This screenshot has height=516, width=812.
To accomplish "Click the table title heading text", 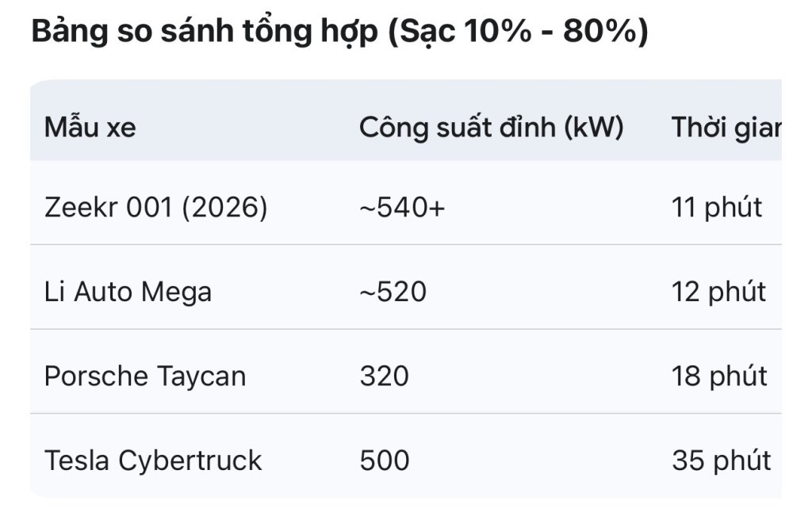I will [x=339, y=32].
